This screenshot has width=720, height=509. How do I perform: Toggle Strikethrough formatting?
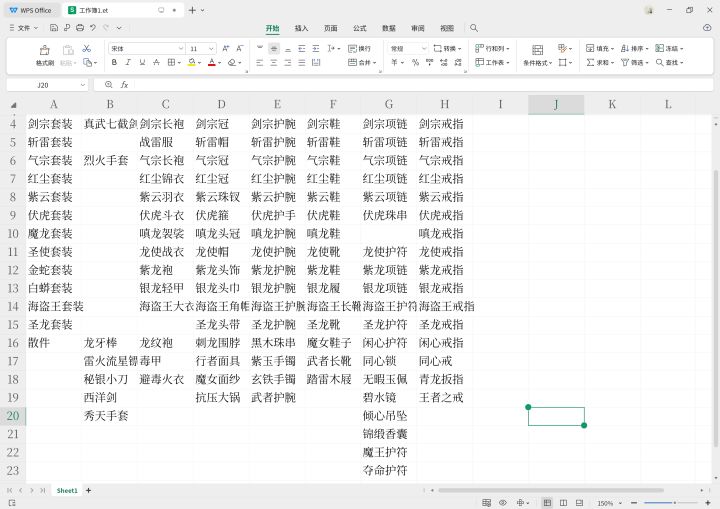[157, 62]
